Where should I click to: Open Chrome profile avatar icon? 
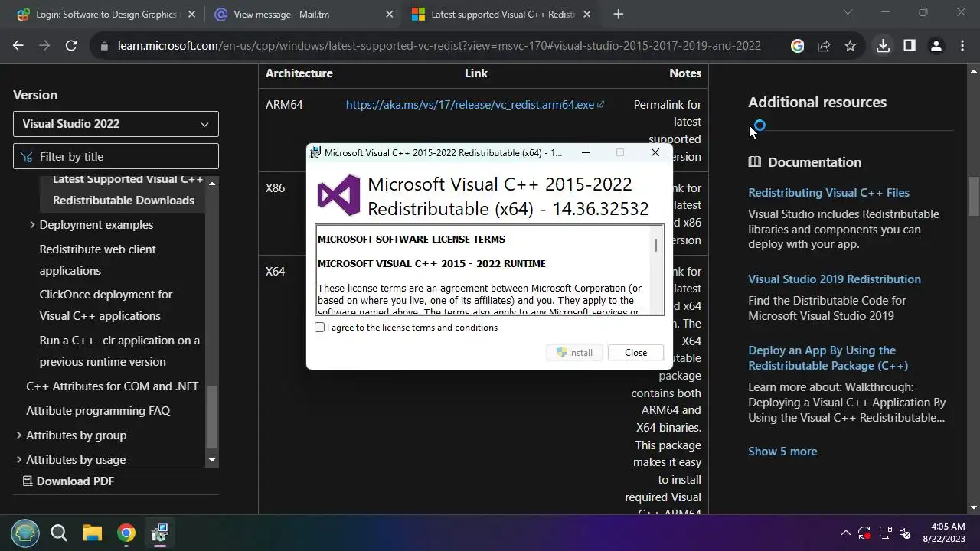936,46
